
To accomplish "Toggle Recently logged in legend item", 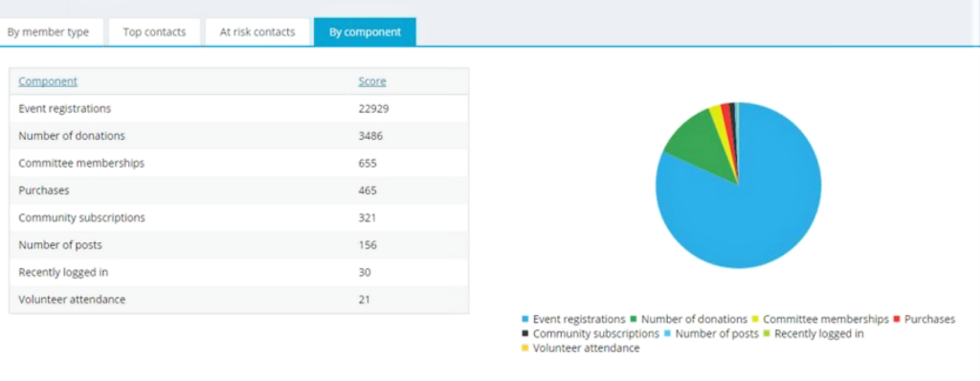I will [815, 333].
